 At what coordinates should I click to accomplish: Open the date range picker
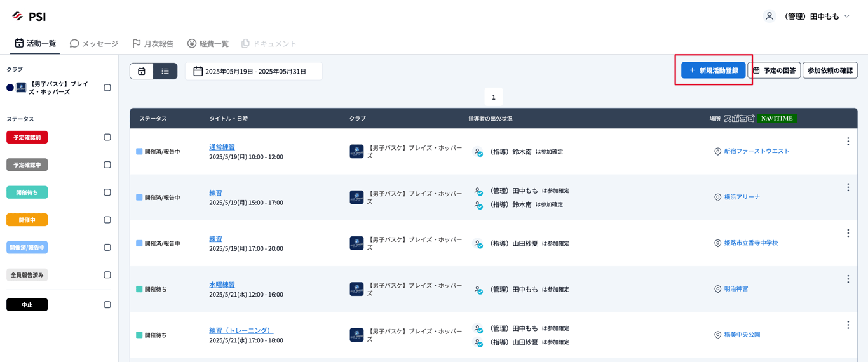[254, 71]
